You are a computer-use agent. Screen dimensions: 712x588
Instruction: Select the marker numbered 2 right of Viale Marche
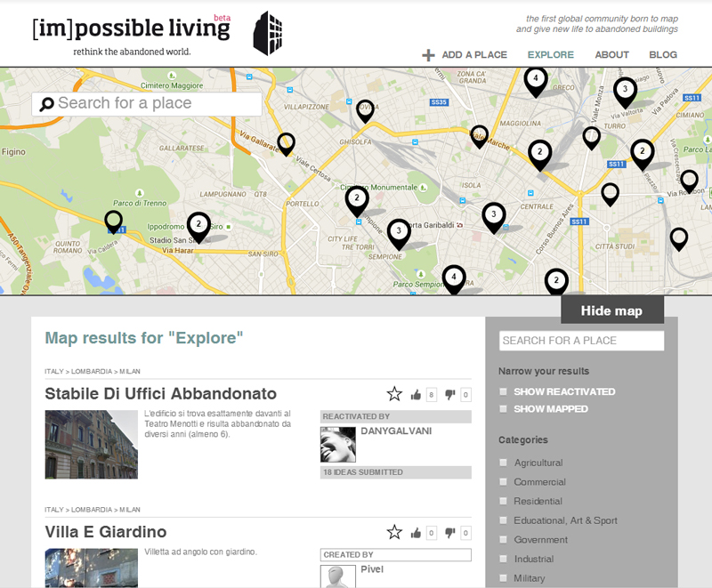click(x=540, y=156)
